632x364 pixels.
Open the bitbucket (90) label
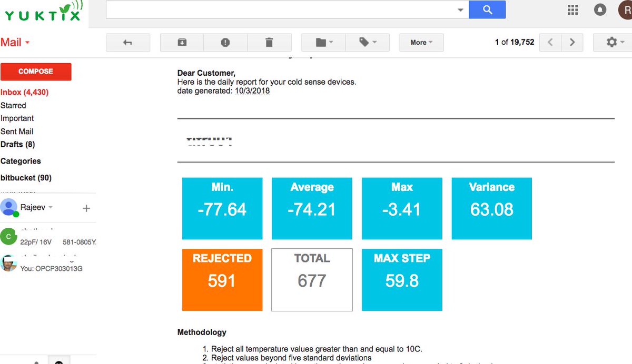[x=26, y=178]
